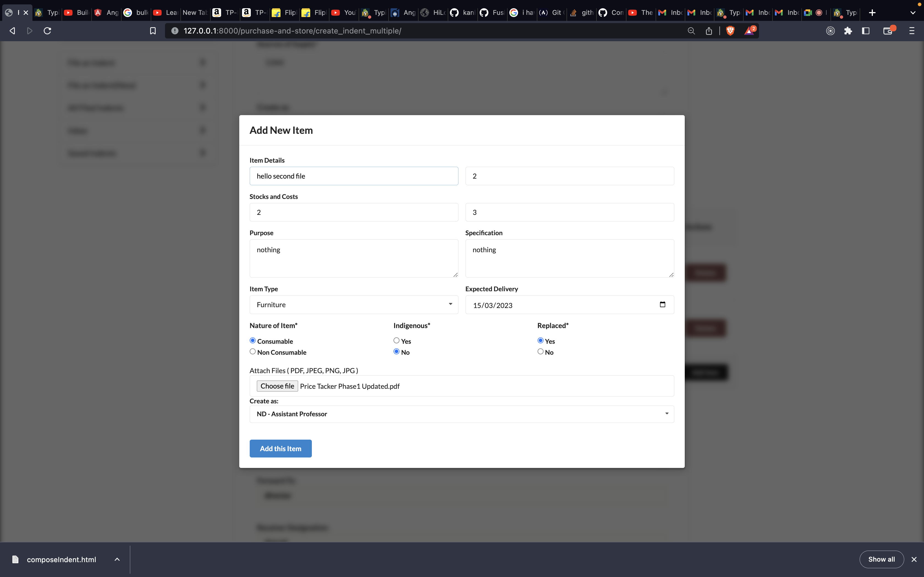This screenshot has height=577, width=924.
Task: Open the extensions puzzle icon
Action: [x=848, y=31]
